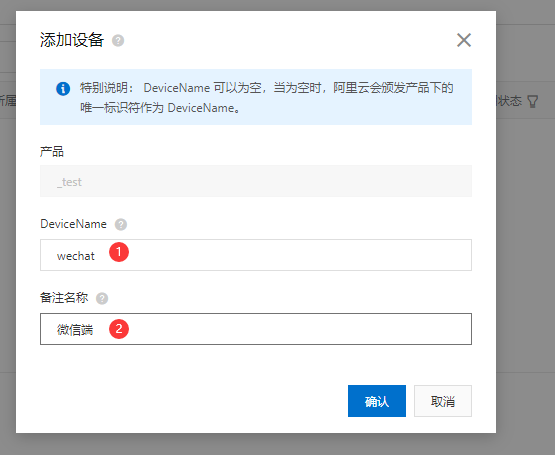Confirm with the blue 确认 button

[x=377, y=401]
